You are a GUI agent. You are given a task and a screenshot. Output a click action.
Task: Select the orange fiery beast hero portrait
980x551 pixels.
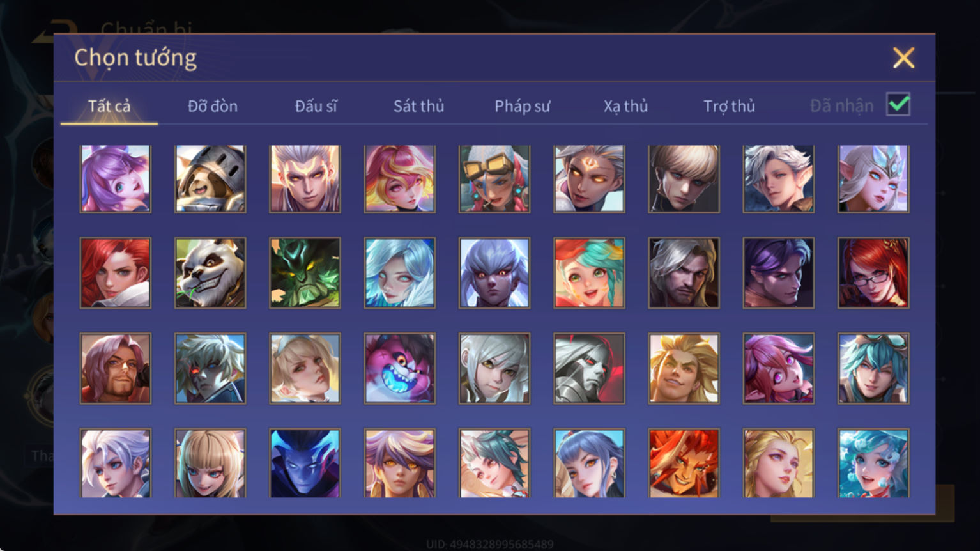[x=684, y=463]
